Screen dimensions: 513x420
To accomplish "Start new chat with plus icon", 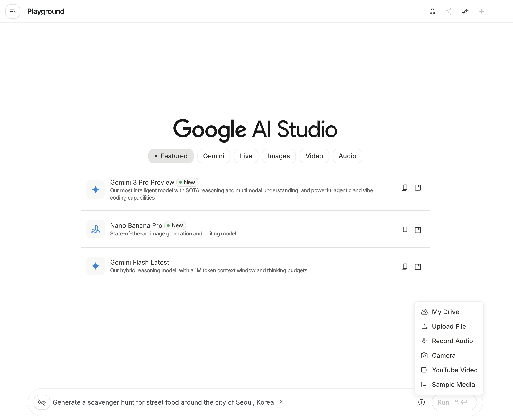I will tap(482, 11).
